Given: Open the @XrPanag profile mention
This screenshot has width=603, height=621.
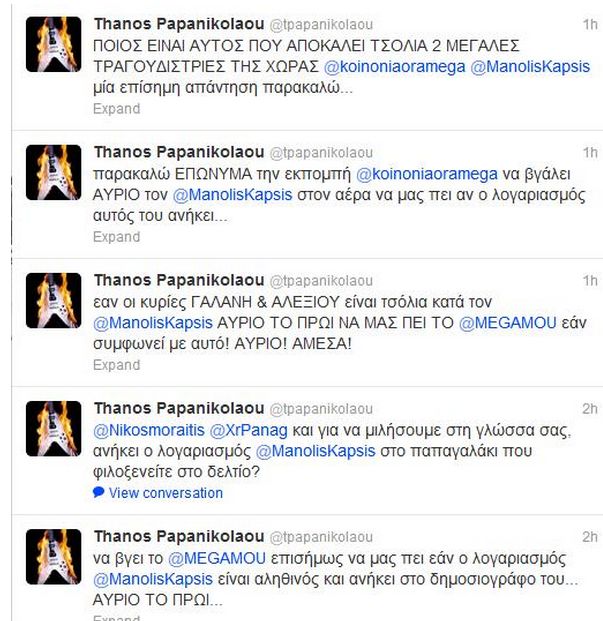Looking at the screenshot, I should pos(239,430).
